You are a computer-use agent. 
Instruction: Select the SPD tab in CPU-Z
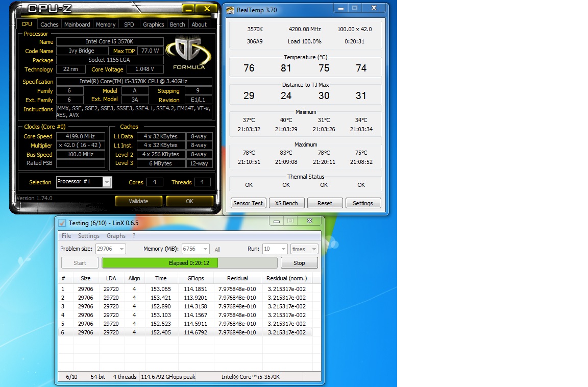129,25
